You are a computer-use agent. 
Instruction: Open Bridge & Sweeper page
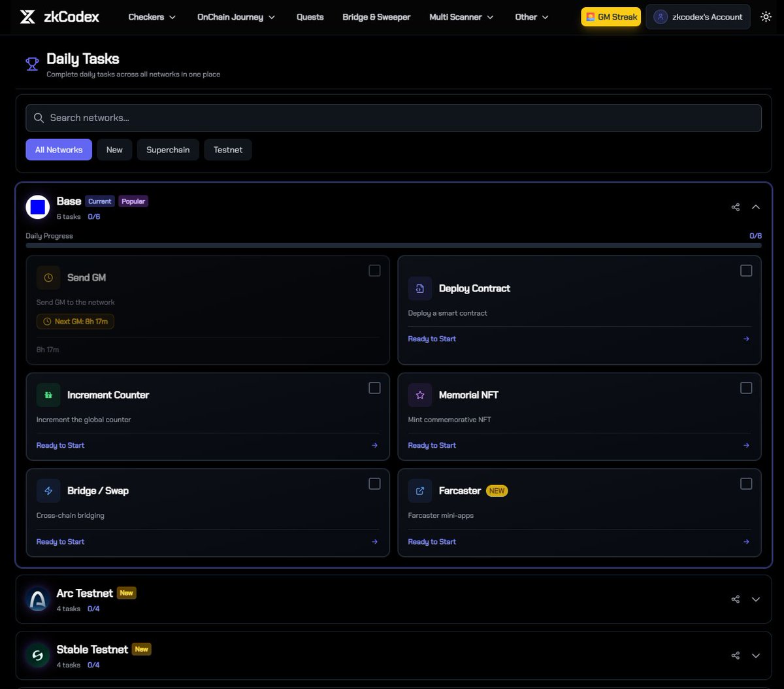click(x=376, y=17)
